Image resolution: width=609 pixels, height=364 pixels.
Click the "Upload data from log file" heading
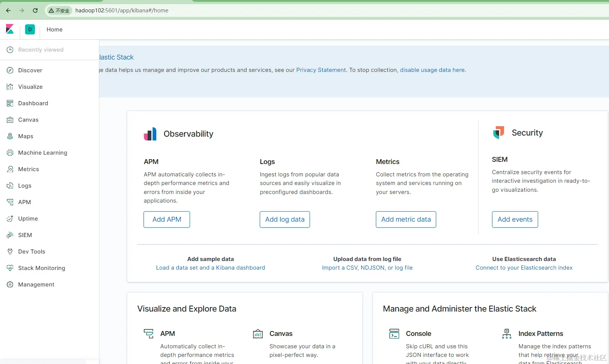click(367, 259)
